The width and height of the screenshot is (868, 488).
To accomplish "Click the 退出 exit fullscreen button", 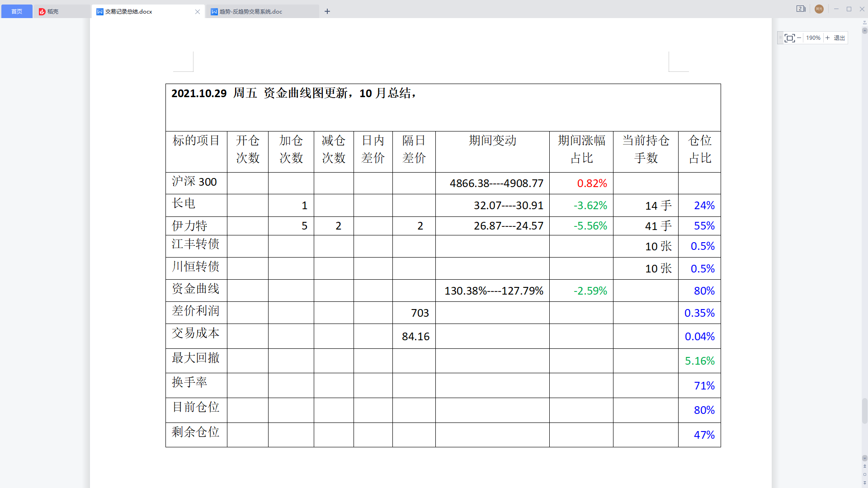I will tap(840, 38).
